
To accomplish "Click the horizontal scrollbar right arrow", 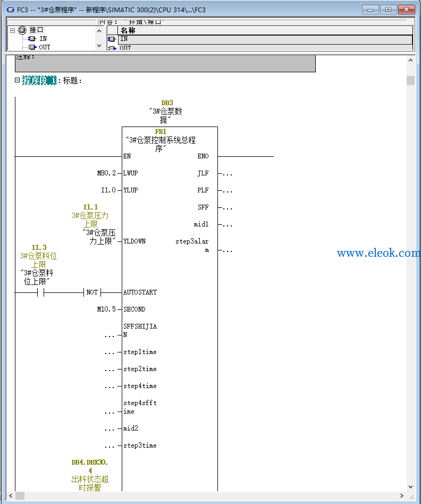I will [x=401, y=495].
